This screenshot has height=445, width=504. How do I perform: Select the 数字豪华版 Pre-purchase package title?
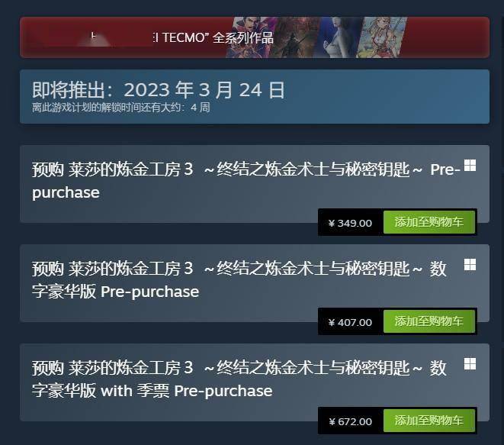(239, 280)
